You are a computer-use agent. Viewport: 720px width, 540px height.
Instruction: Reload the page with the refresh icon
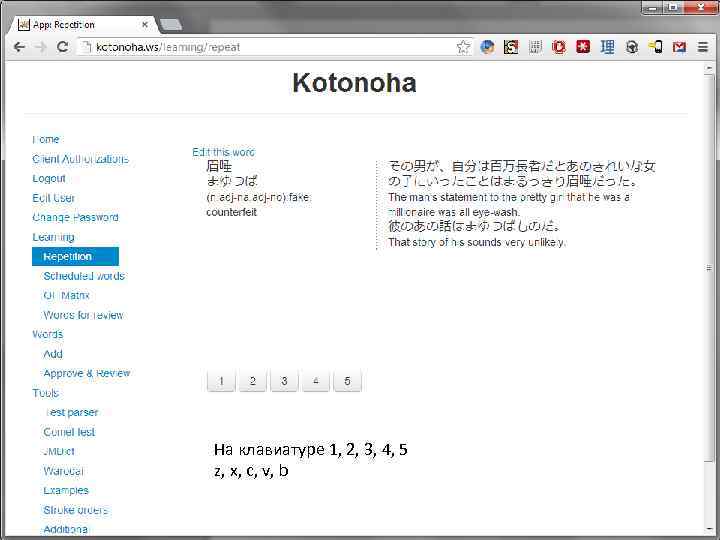[x=62, y=47]
